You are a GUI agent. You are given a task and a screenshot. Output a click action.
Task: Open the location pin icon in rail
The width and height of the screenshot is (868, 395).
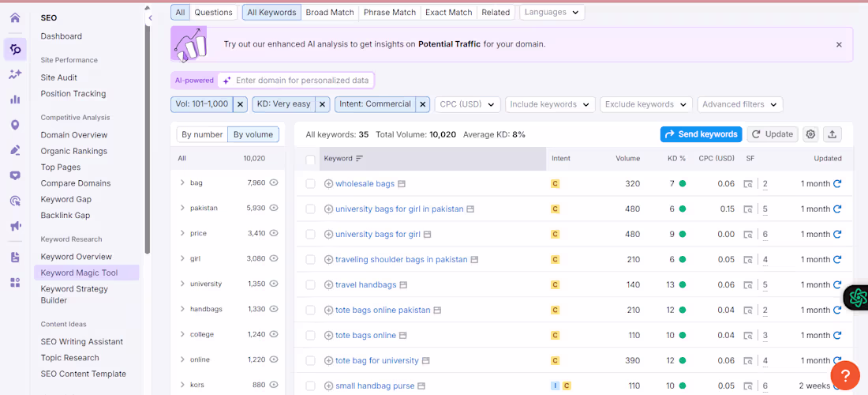[15, 125]
